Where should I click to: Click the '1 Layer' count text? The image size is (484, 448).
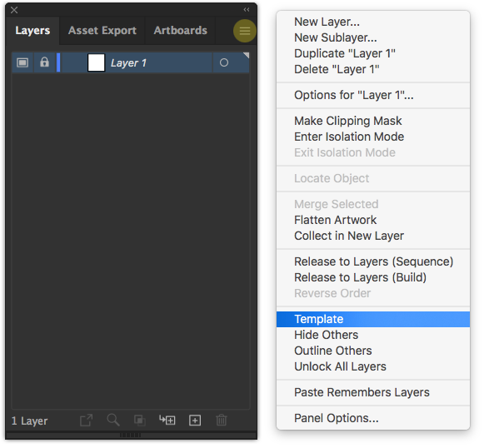click(30, 421)
